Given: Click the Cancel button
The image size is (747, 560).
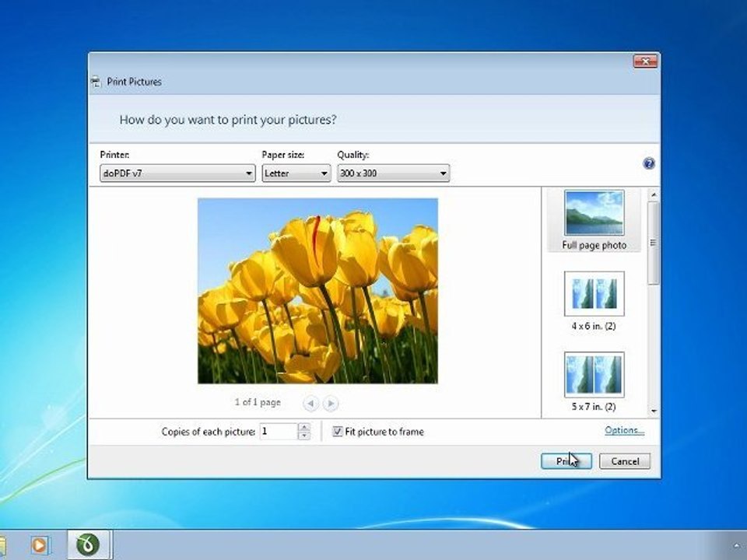Looking at the screenshot, I should [x=625, y=461].
